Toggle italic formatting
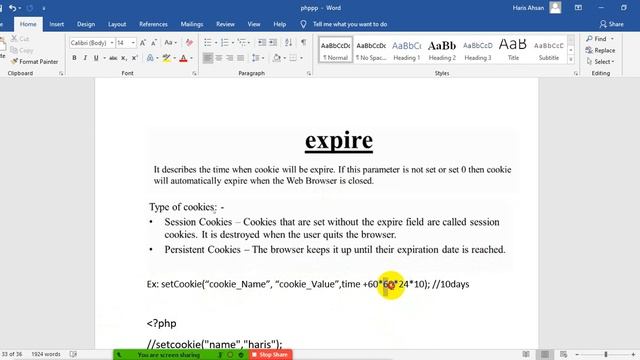Image resolution: width=640 pixels, height=360 pixels. 85,58
